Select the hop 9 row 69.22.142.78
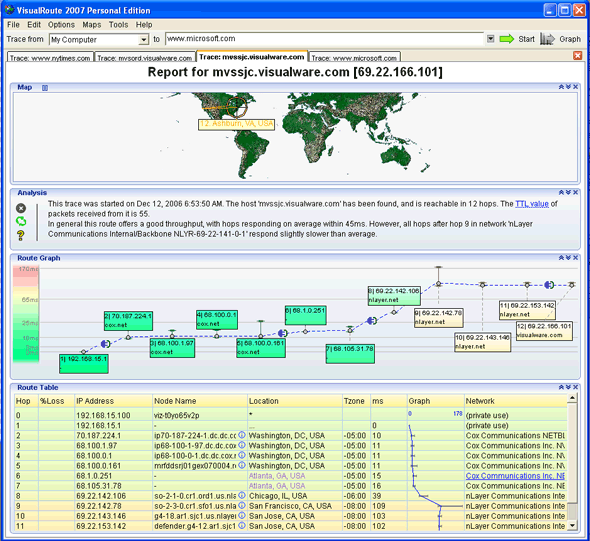Screen dimensions: 590x541 tap(290, 506)
